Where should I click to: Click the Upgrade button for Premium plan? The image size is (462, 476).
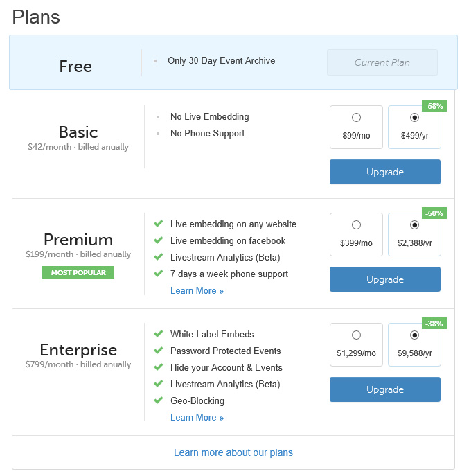point(385,279)
